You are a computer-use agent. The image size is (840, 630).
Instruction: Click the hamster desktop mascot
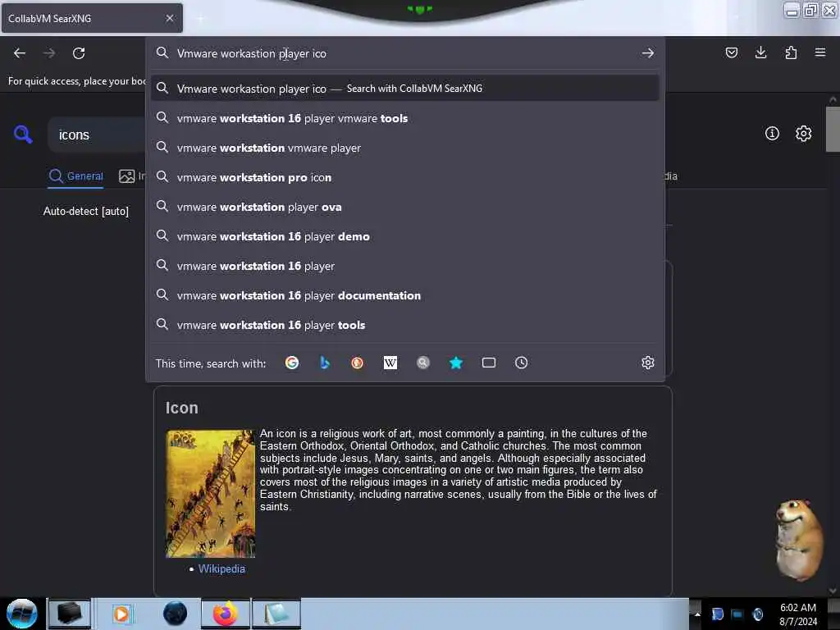point(799,540)
